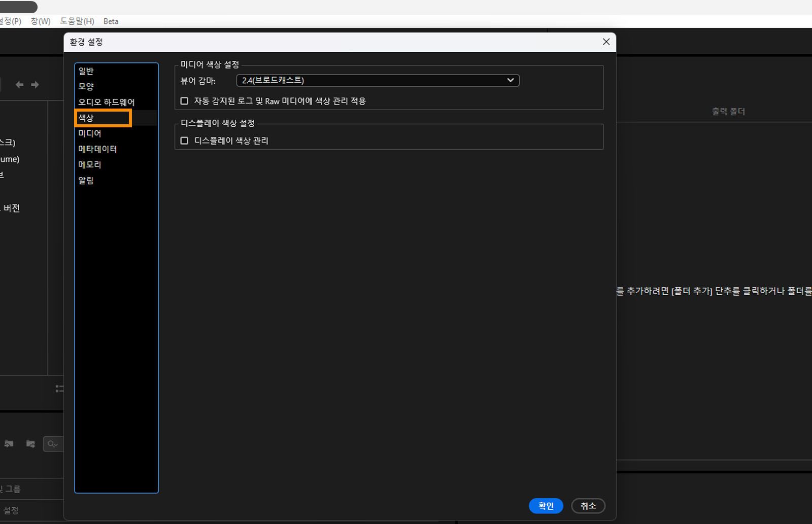
Task: Open the 창(W) menu
Action: 41,21
